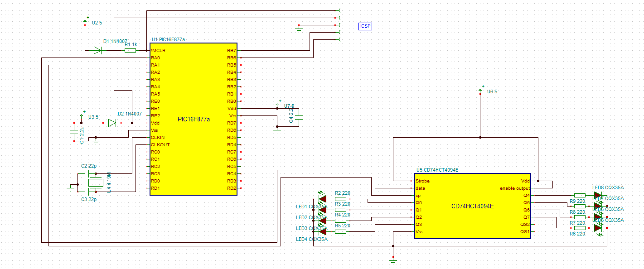Image resolution: width=644 pixels, height=269 pixels.
Task: Click the ICSP label box
Action: click(365, 26)
